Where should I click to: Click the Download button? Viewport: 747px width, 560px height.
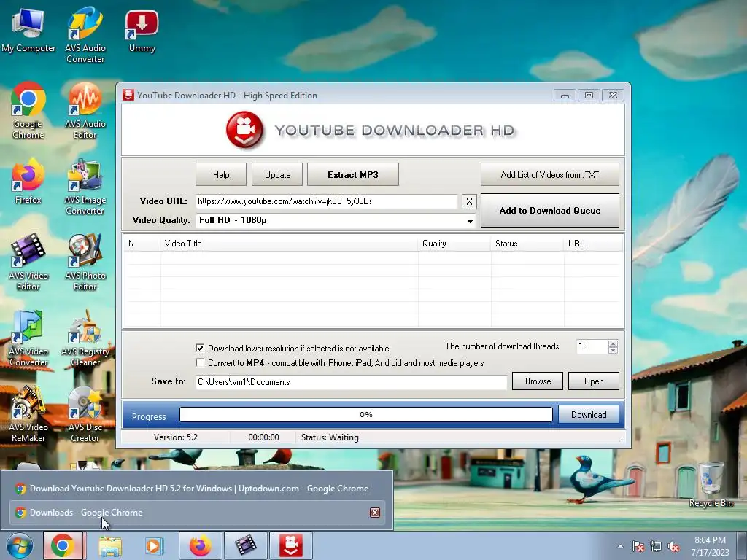pos(589,414)
